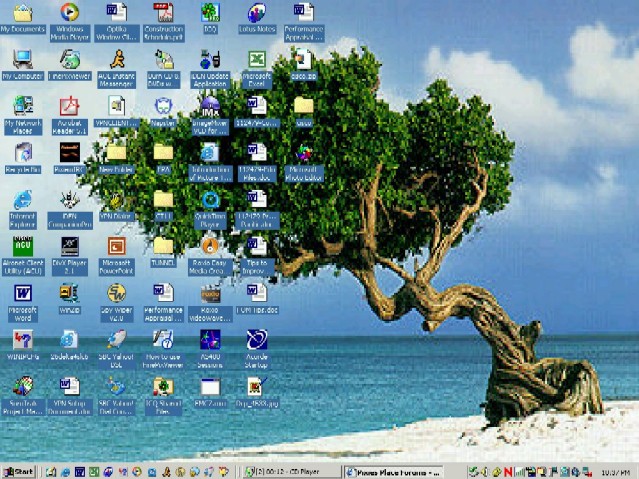
Task: Click the My Network Places icon
Action: (22, 107)
